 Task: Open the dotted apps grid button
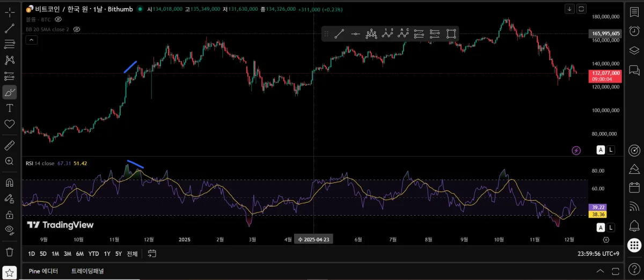coord(634,245)
